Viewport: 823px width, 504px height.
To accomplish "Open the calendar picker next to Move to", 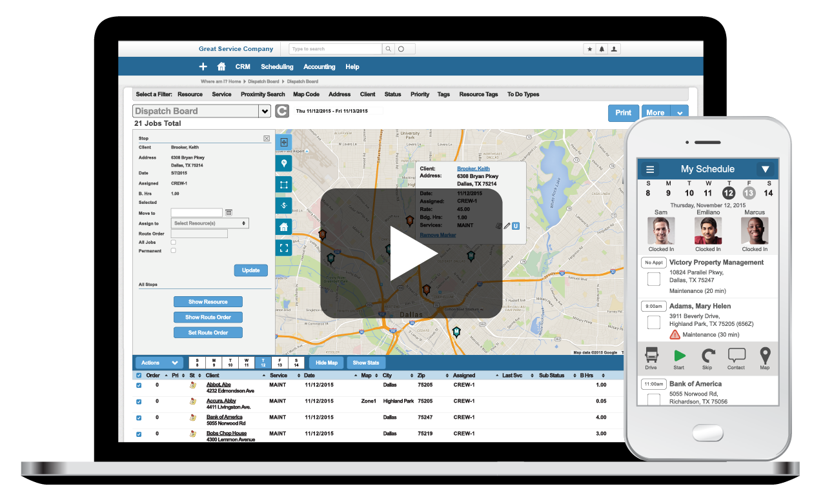I will pyautogui.click(x=229, y=212).
